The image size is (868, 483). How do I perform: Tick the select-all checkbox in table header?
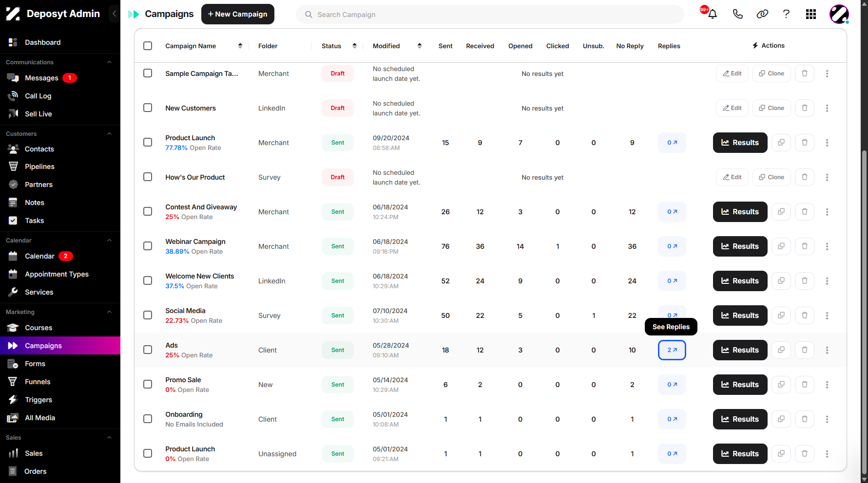[x=148, y=46]
